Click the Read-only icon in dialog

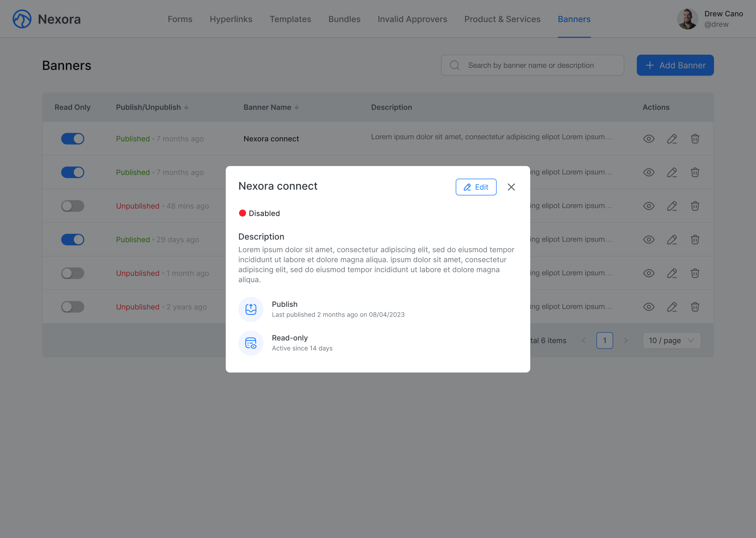pos(251,343)
